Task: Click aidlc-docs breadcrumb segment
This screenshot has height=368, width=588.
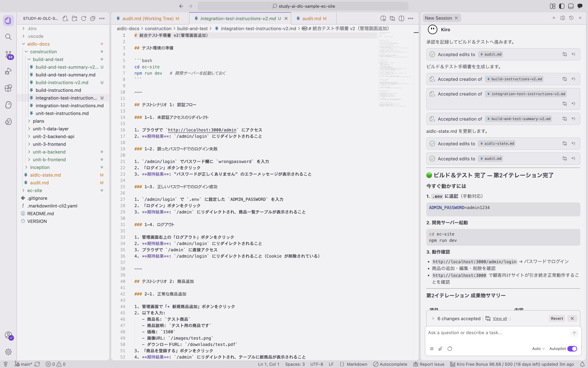Action: click(x=128, y=28)
